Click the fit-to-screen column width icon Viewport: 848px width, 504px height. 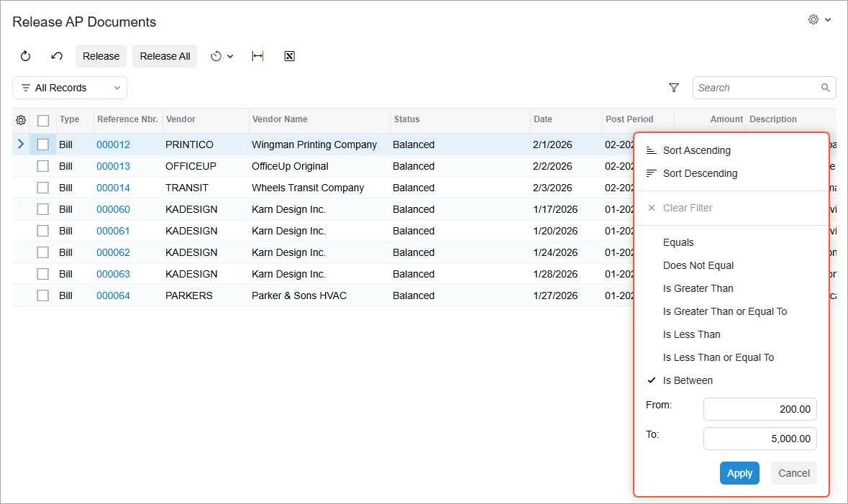[x=257, y=56]
